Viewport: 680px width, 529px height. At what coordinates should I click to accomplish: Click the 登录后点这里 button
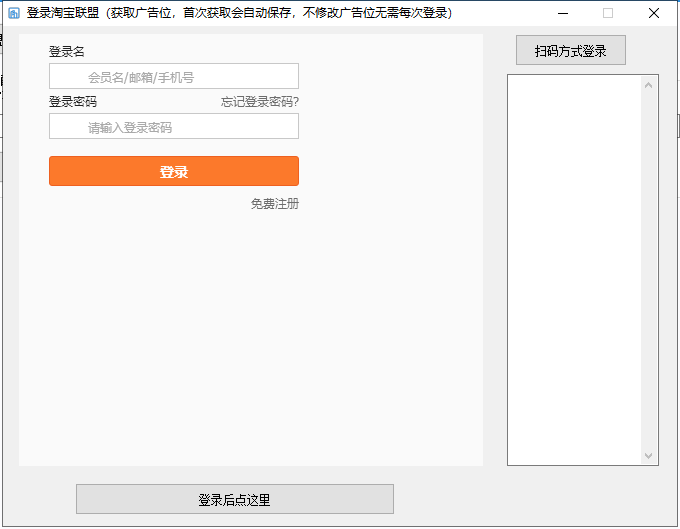tap(235, 499)
